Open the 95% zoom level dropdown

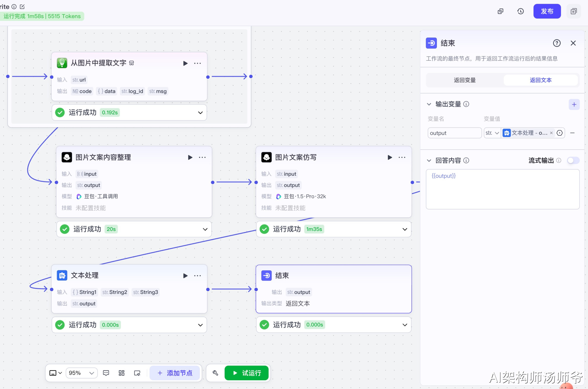point(81,373)
